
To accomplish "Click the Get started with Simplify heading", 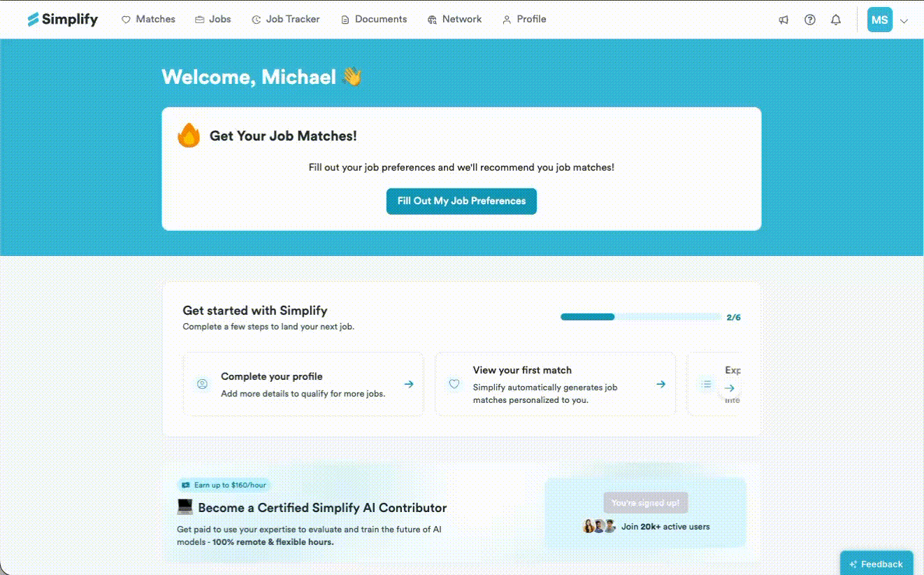I will click(255, 311).
